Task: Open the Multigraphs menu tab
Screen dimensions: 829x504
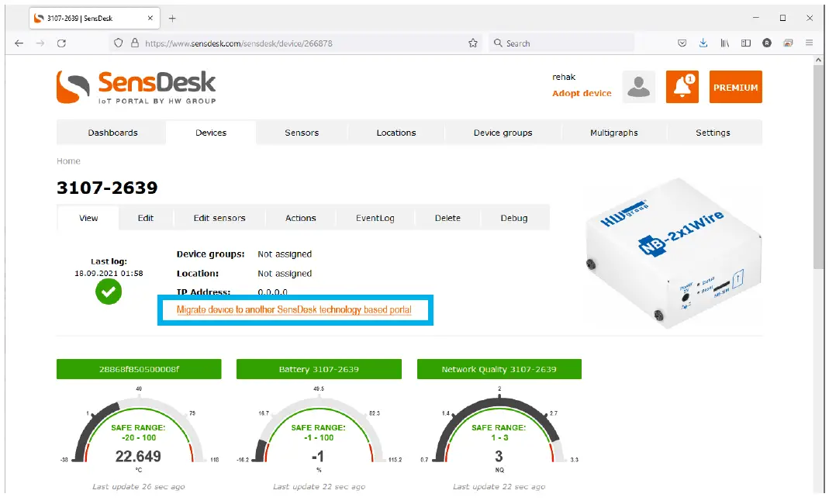Action: coord(614,133)
